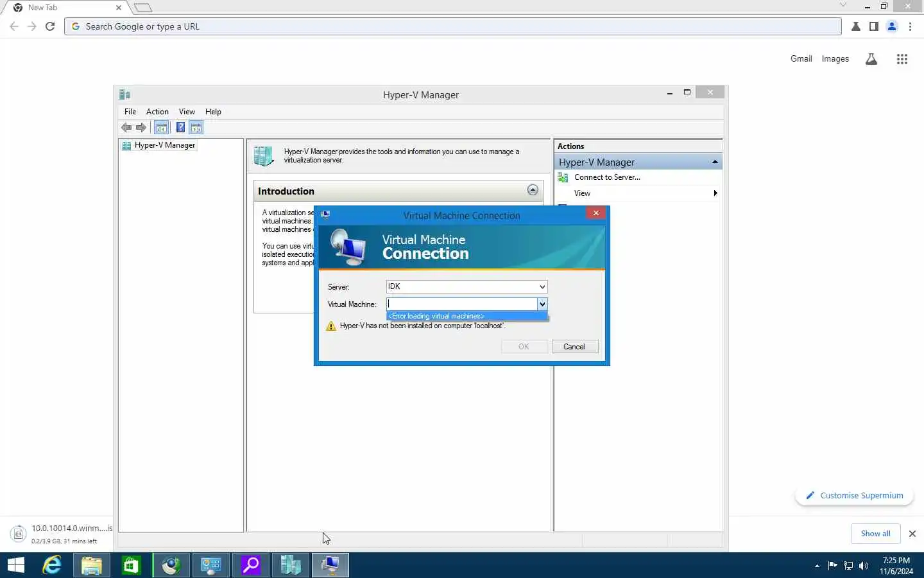Open the Windows Start button

coord(16,565)
